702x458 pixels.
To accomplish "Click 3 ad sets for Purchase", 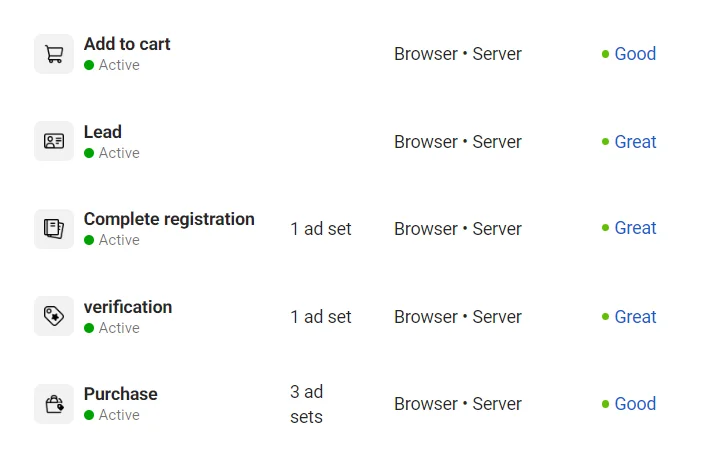I will click(x=306, y=404).
